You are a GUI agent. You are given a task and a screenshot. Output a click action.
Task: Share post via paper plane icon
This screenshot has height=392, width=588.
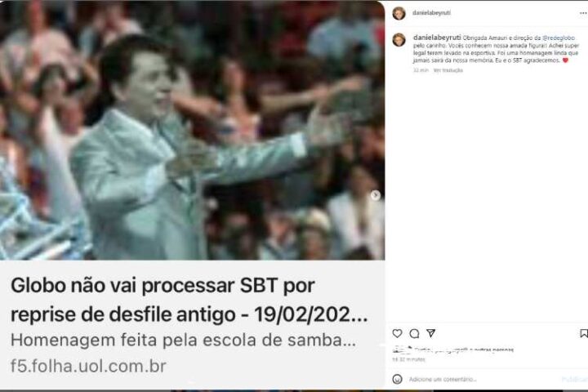click(431, 333)
